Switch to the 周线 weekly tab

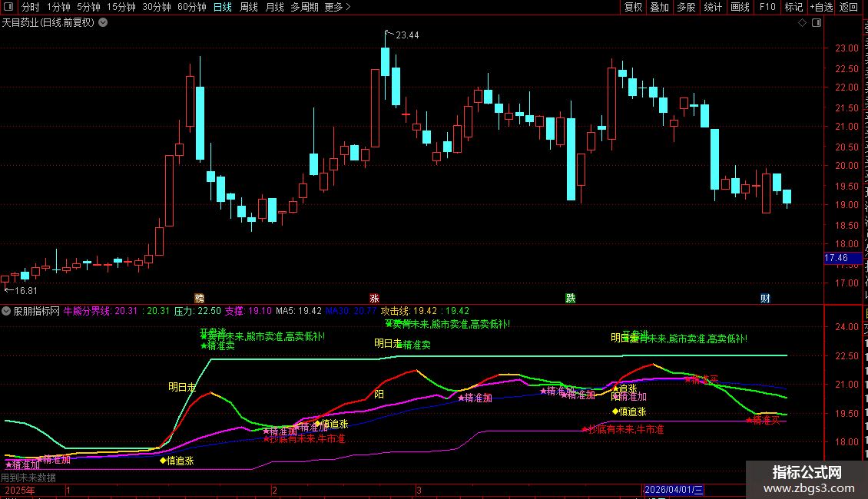(249, 7)
